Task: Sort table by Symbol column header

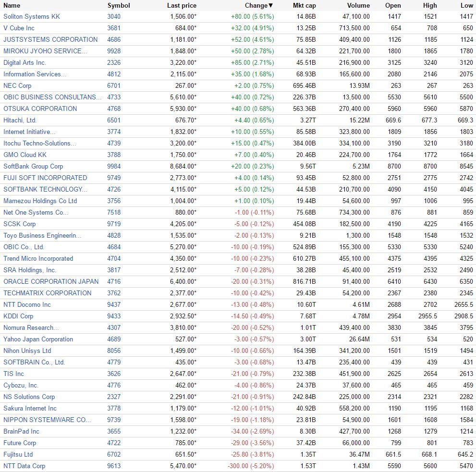Action: tap(119, 5)
